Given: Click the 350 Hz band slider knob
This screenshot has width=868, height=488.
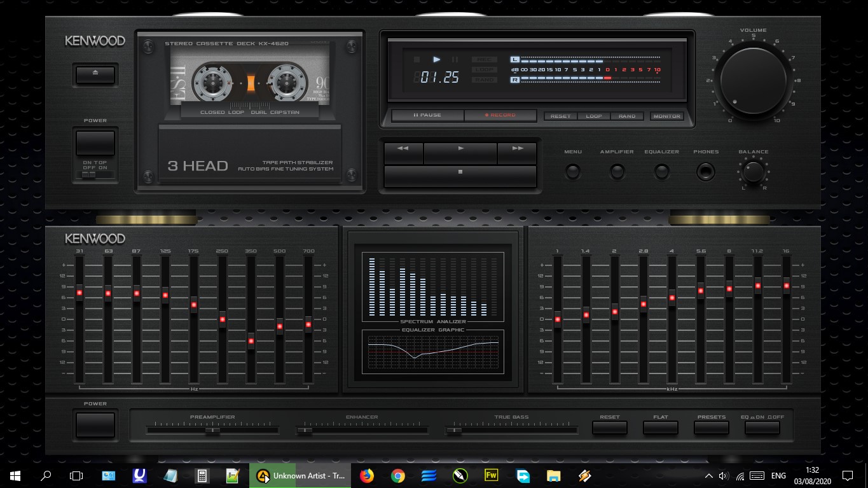Looking at the screenshot, I should point(251,341).
